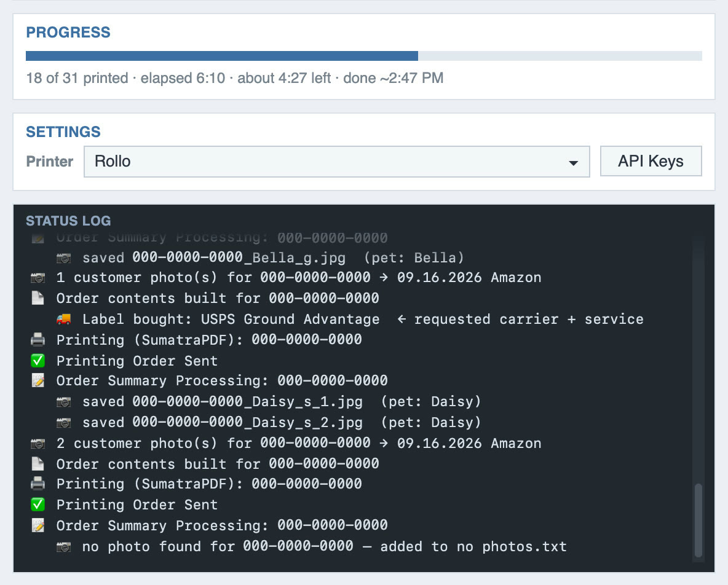This screenshot has width=728, height=585.
Task: Click the progress text '18 of 31 printed'
Action: tap(77, 78)
